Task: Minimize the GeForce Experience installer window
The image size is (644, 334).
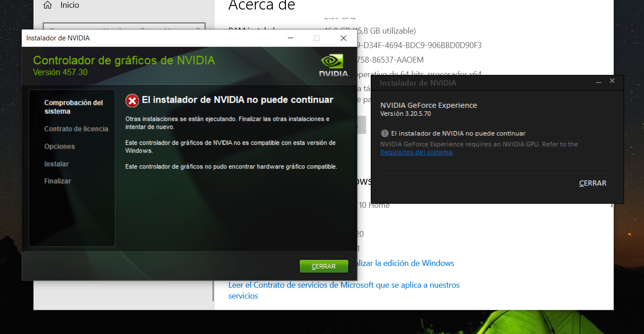Action: 598,82
